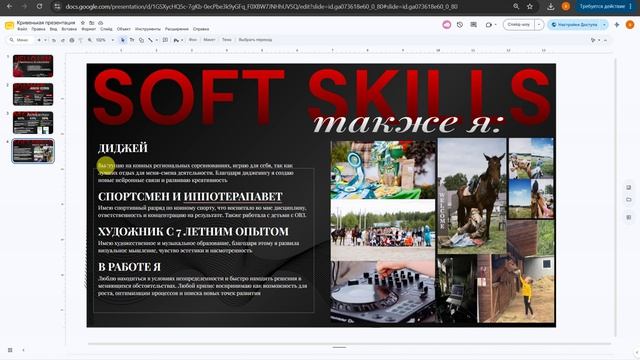This screenshot has width=640, height=360.
Task: Click the Фон button
Action: 193,40
